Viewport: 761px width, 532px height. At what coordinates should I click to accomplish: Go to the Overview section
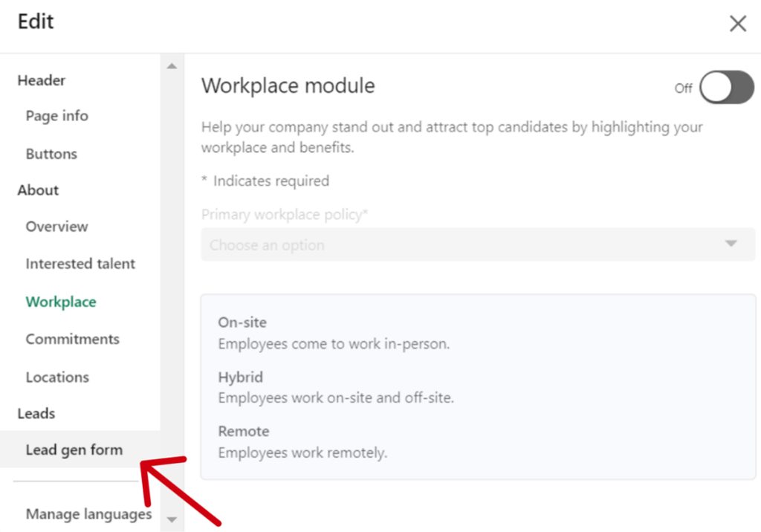pyautogui.click(x=56, y=227)
